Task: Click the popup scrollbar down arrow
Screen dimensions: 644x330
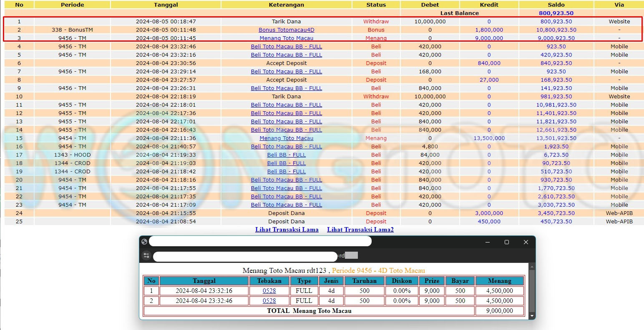Action: tap(531, 317)
